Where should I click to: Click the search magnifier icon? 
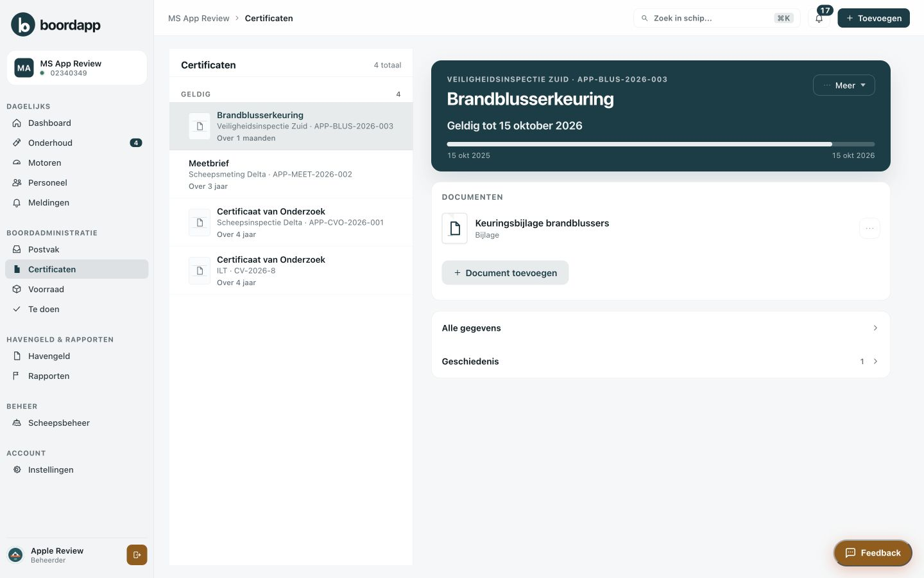point(644,19)
